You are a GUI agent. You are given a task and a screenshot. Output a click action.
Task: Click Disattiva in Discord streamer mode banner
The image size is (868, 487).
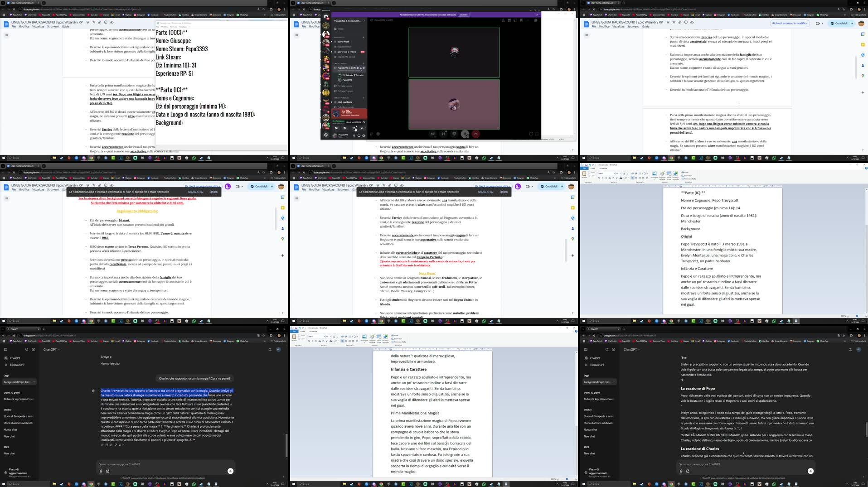point(463,15)
